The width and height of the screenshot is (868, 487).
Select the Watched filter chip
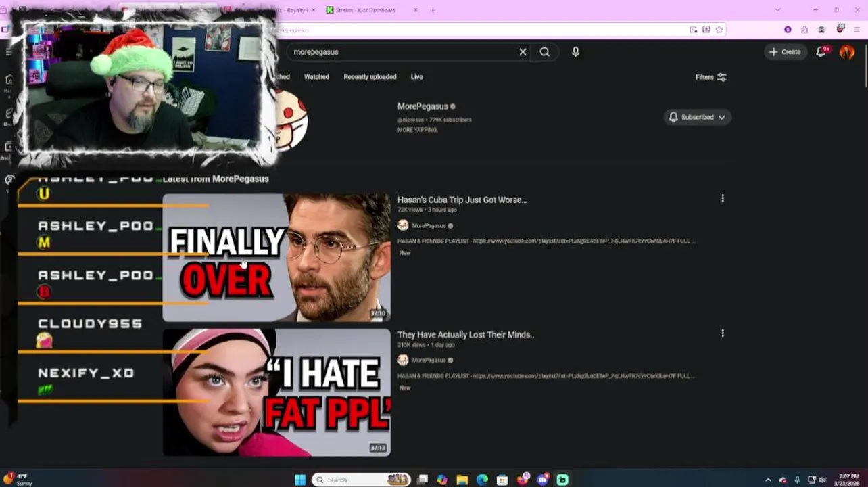coord(316,77)
